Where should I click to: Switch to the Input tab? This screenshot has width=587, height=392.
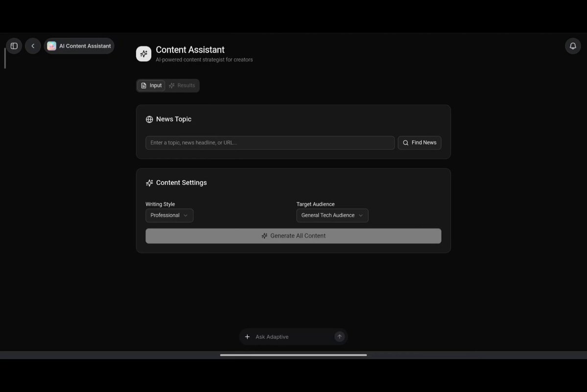151,86
